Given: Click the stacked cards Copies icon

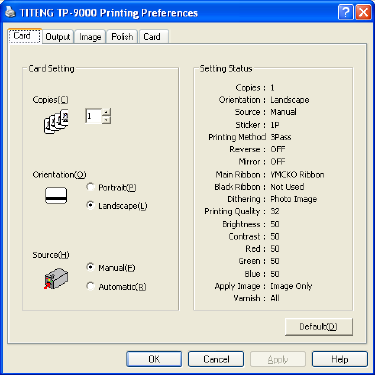Looking at the screenshot, I should [56, 122].
